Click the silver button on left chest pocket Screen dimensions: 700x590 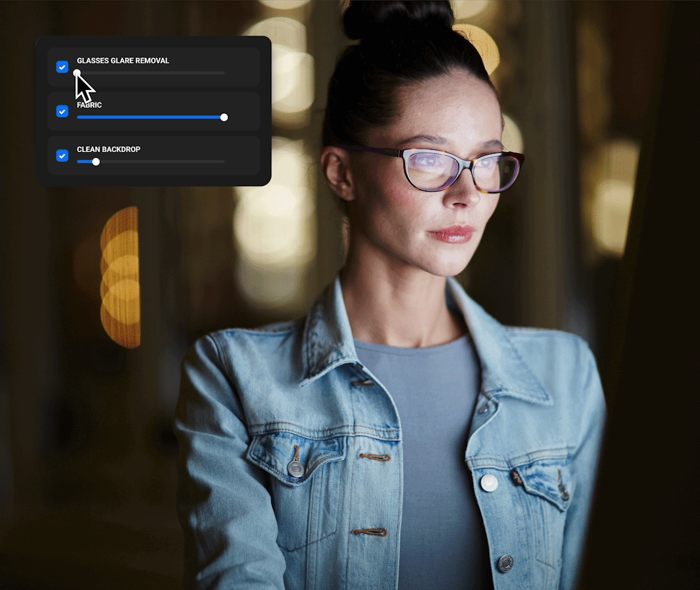point(296,468)
